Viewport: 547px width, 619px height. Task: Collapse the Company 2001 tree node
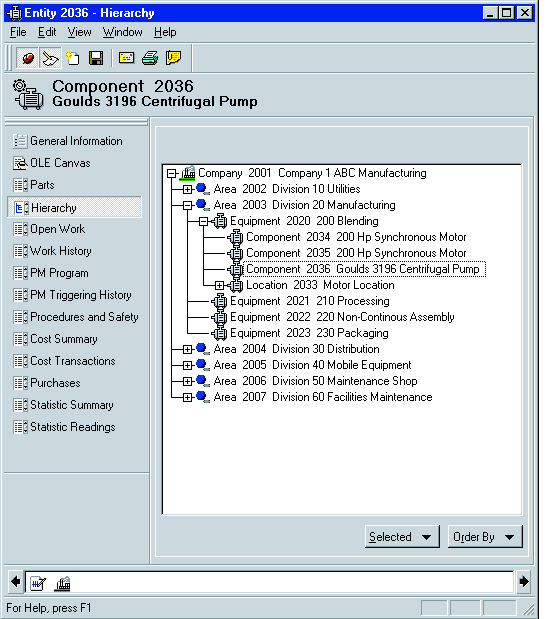171,173
